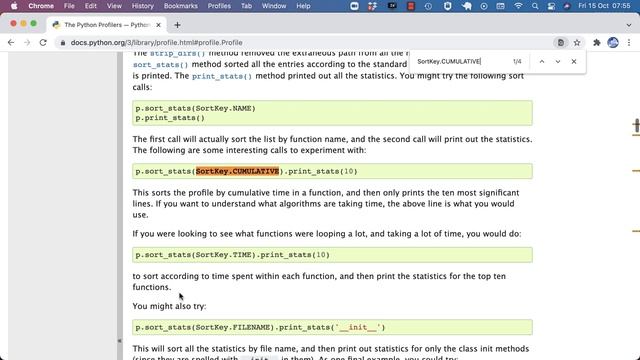Click the Dropbox-style menu bar icon

coord(372,6)
